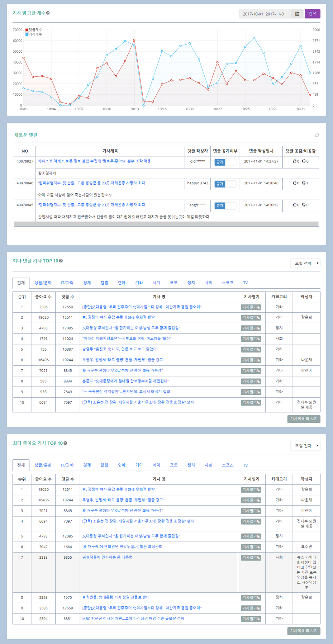
Task: Click help icon beside 최다 좋아요 기사 TOP 10
Action: 65,443
